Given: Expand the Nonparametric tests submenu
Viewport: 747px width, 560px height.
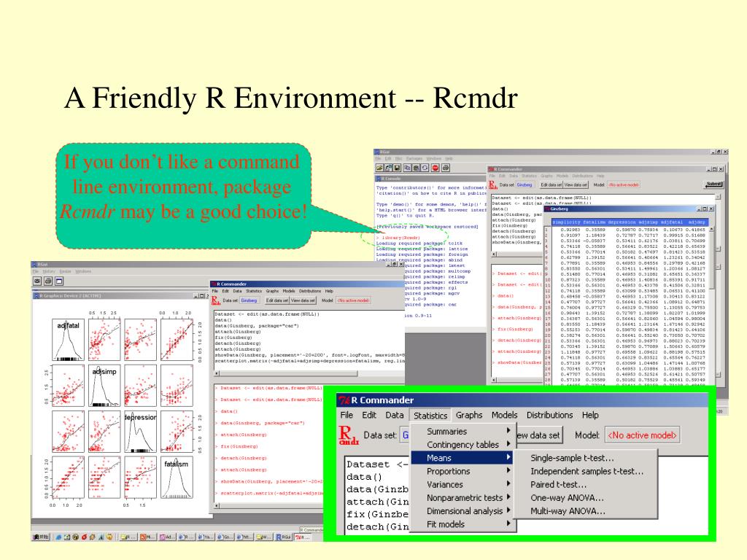Looking at the screenshot, I should point(463,498).
